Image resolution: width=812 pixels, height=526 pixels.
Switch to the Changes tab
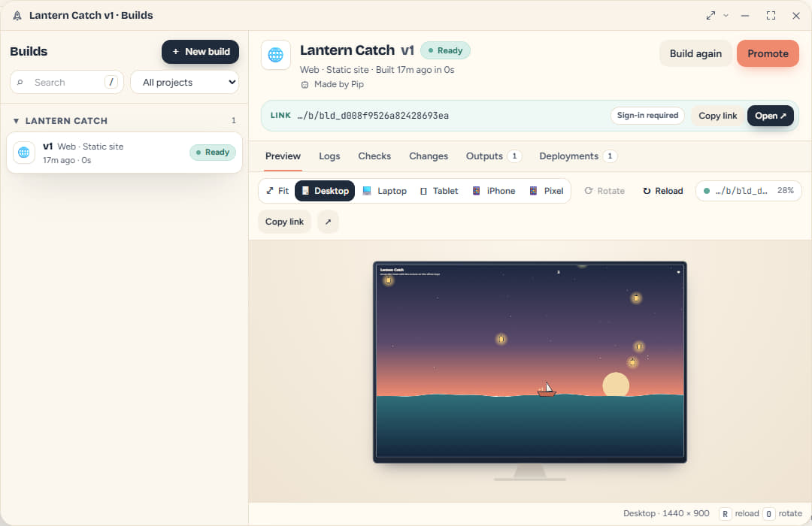[429, 156]
